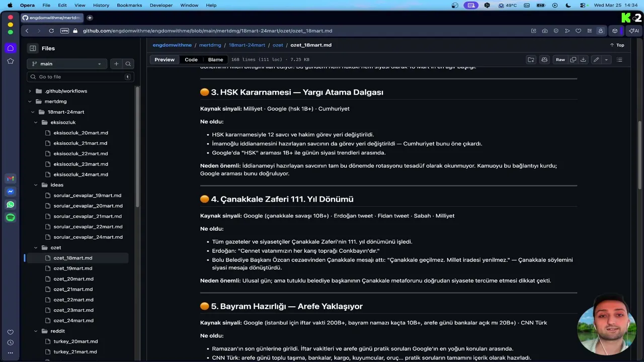This screenshot has height=362, width=644.
Task: Open eksisozluk_22mart.md in file tree
Action: pos(80,154)
